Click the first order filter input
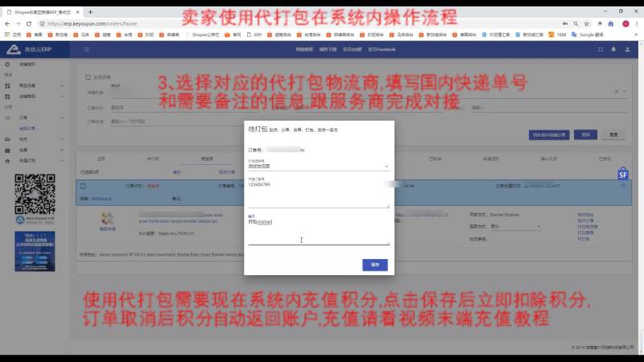The height and width of the screenshot is (362, 644). [x=183, y=108]
